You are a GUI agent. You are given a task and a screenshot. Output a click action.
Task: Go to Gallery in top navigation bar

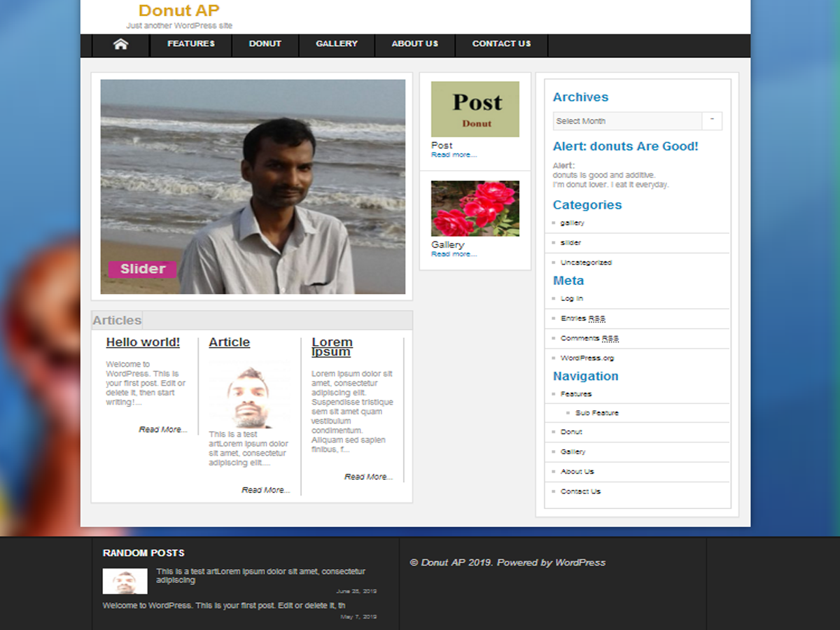coord(336,43)
